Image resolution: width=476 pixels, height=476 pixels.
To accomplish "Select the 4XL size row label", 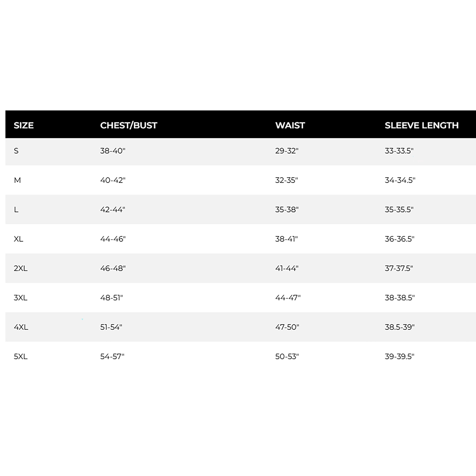I will click(x=21, y=327).
